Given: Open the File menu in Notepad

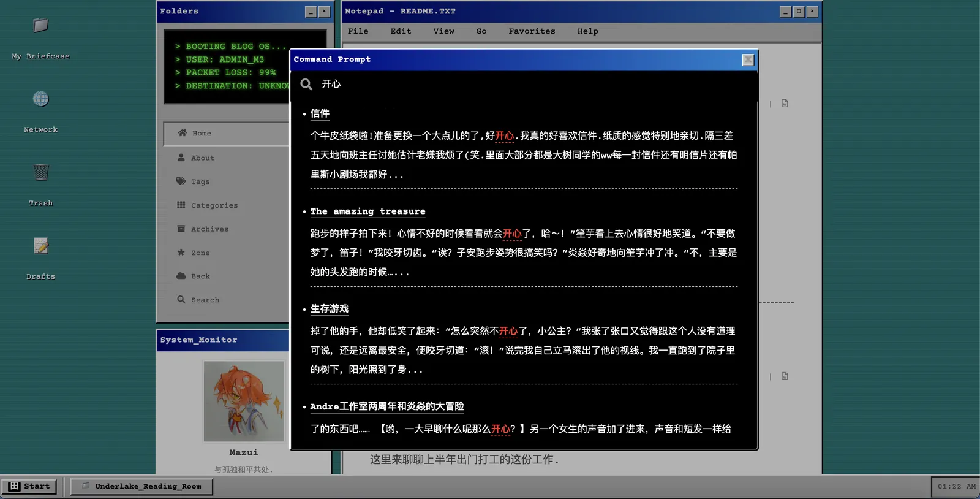Looking at the screenshot, I should point(358,31).
